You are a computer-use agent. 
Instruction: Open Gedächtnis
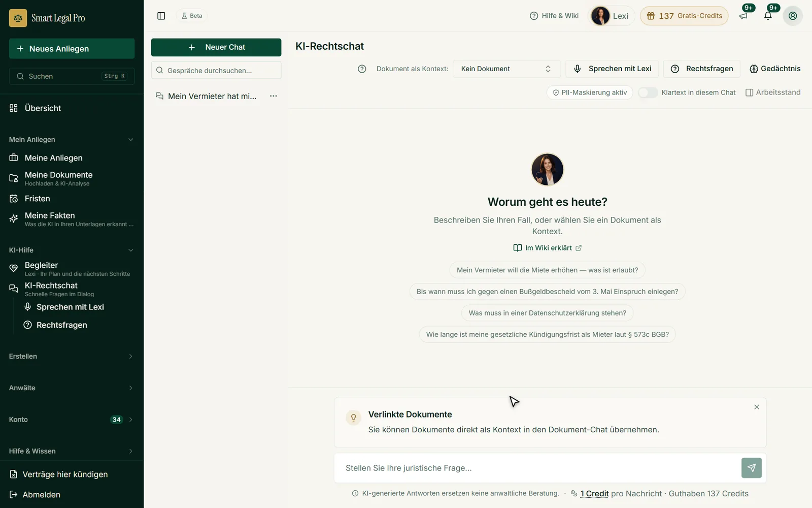775,69
